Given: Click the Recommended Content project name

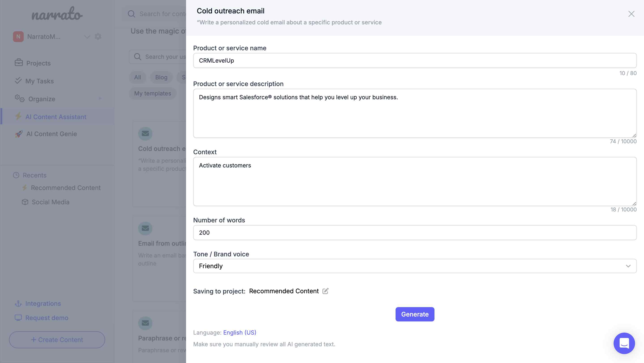Looking at the screenshot, I should click(284, 291).
